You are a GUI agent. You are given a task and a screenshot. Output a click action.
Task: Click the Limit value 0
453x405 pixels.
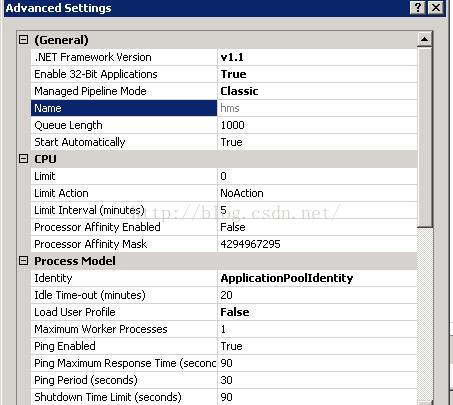click(223, 176)
